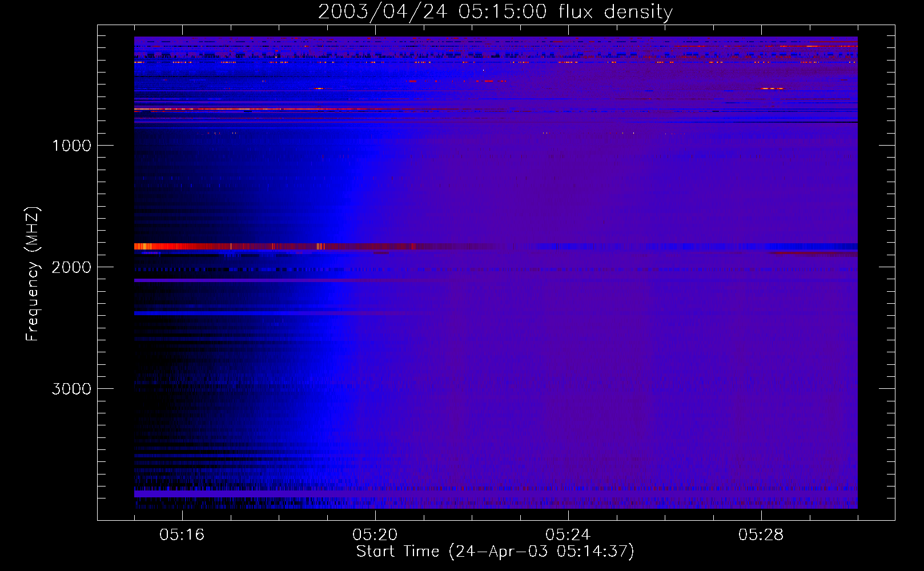Click the 05:28 time tick label
This screenshot has width=924, height=571.
[x=761, y=534]
